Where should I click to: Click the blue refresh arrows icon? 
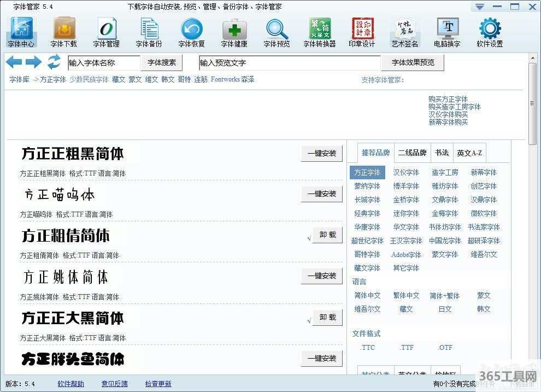click(x=54, y=62)
